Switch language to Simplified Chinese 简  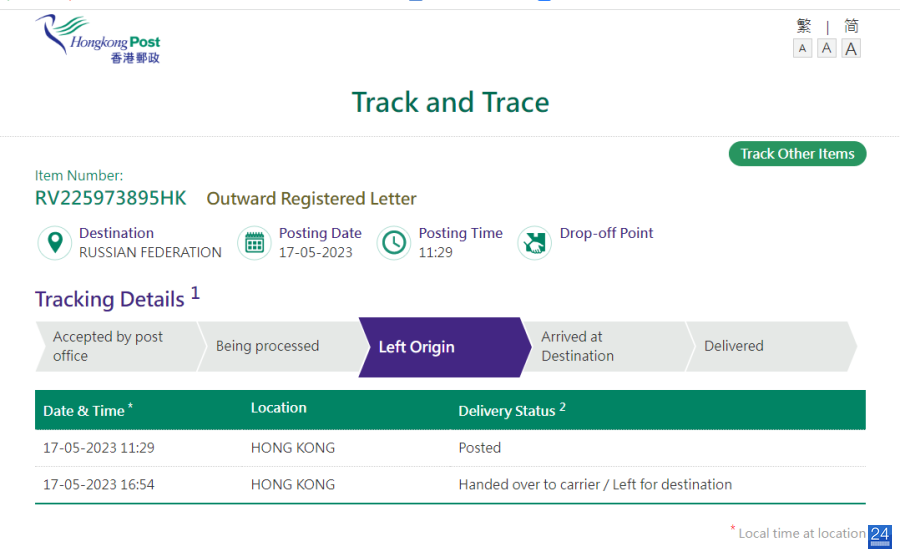point(851,26)
